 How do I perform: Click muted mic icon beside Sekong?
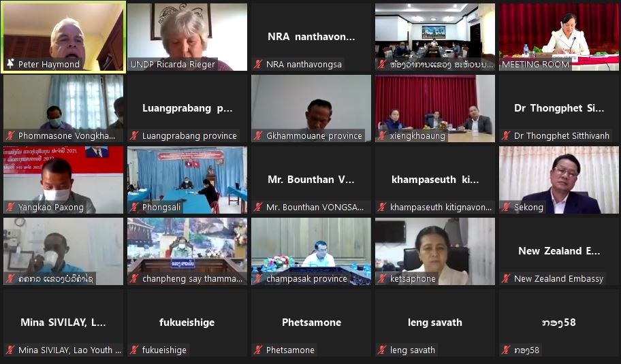coord(506,207)
